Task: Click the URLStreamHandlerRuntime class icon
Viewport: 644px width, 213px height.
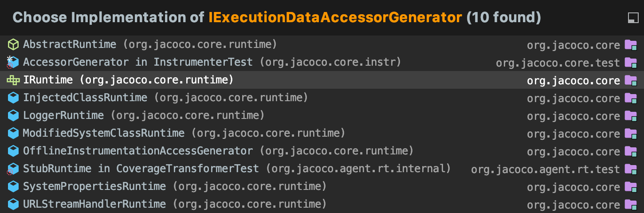Action: coord(13,205)
